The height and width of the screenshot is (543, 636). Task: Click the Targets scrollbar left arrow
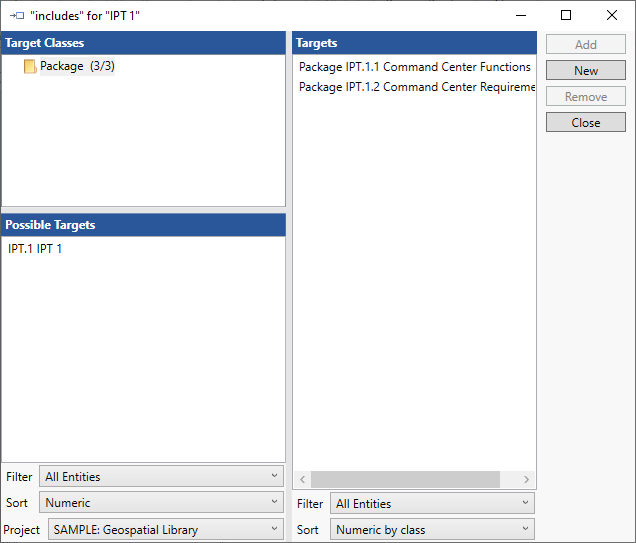click(x=303, y=480)
